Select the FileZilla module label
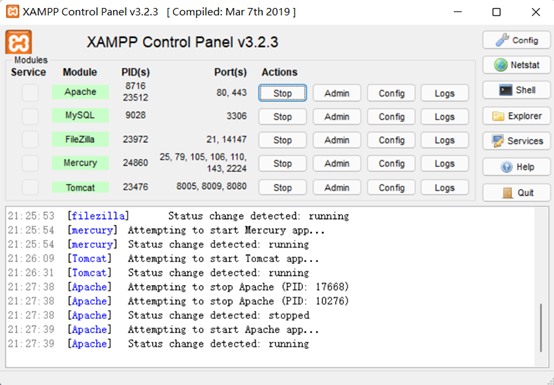 [80, 139]
